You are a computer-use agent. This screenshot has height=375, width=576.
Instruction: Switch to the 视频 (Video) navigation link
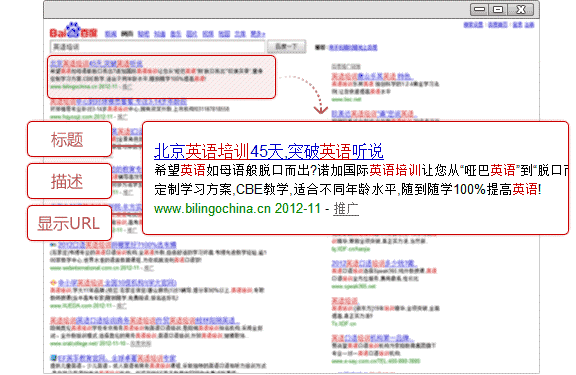pyautogui.click(x=208, y=34)
